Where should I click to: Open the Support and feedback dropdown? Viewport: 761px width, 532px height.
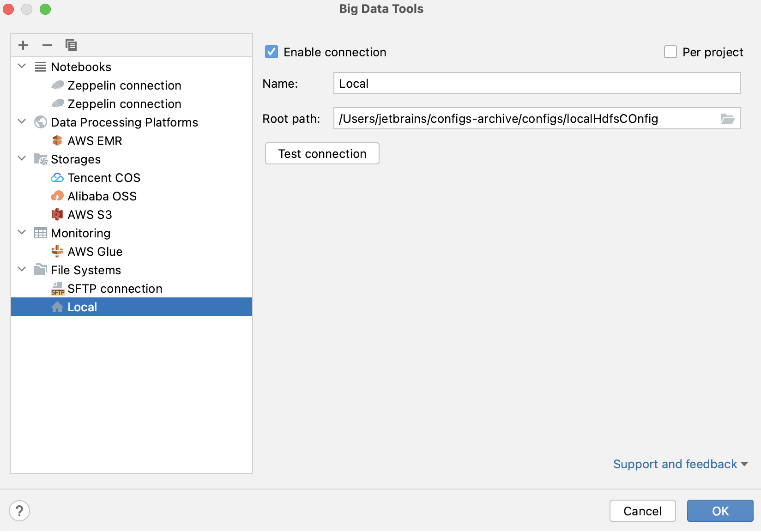coord(680,464)
